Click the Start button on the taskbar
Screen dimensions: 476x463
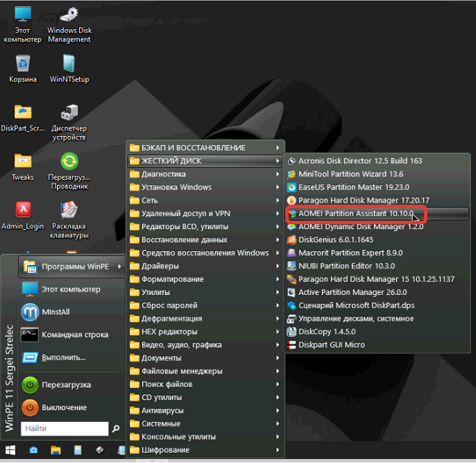tap(10, 451)
